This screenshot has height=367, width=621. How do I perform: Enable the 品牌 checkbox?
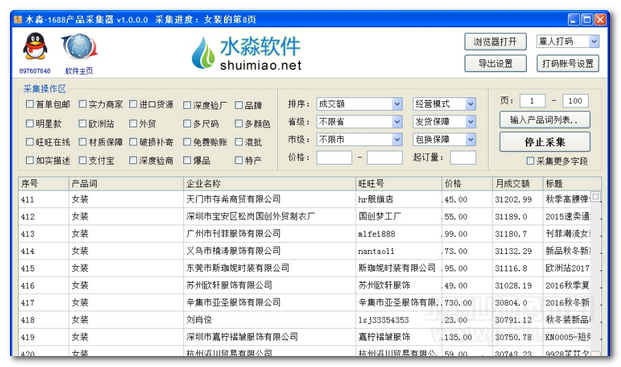coord(238,105)
